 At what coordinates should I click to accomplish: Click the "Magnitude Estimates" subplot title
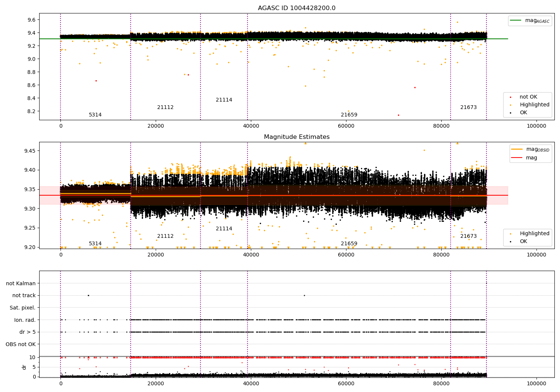tap(296, 137)
